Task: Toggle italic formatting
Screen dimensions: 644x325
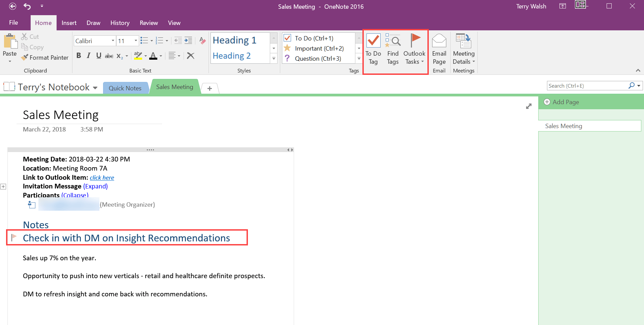Action: click(x=89, y=56)
